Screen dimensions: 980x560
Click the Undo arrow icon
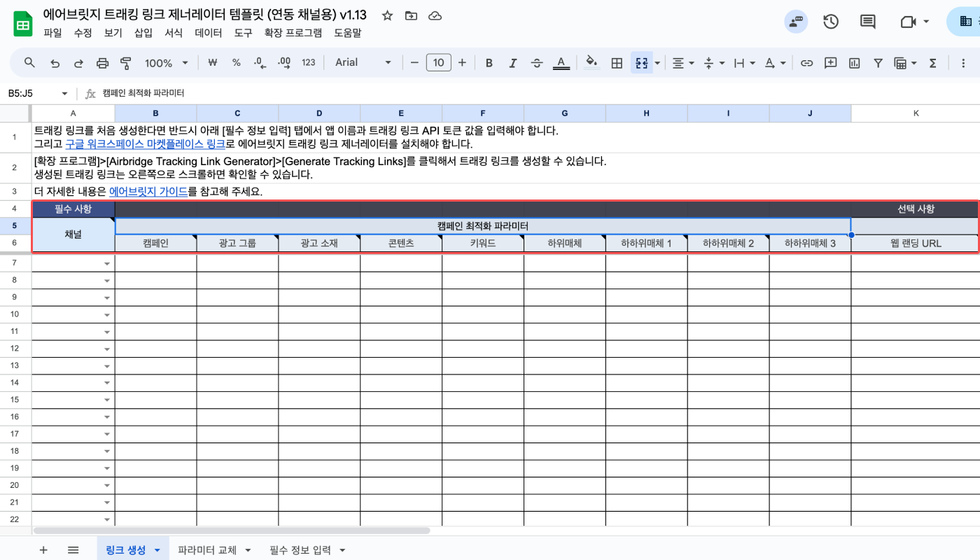(x=55, y=63)
